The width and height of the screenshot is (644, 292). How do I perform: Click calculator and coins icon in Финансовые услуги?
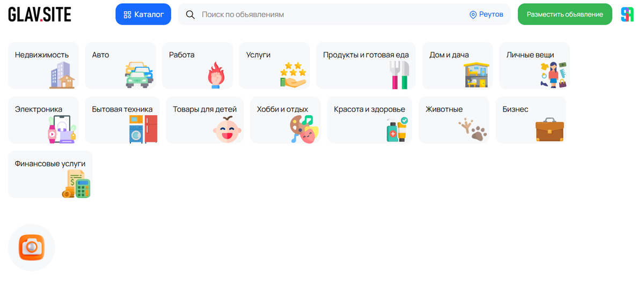point(76,184)
